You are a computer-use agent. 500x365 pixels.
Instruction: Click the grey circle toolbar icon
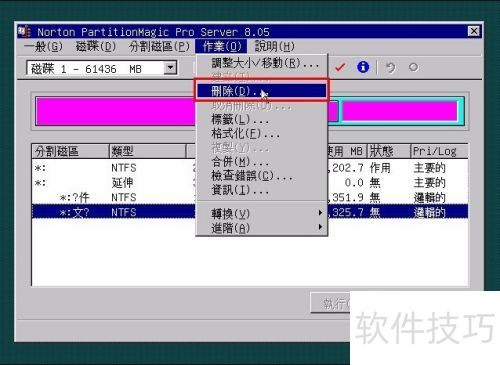[413, 67]
